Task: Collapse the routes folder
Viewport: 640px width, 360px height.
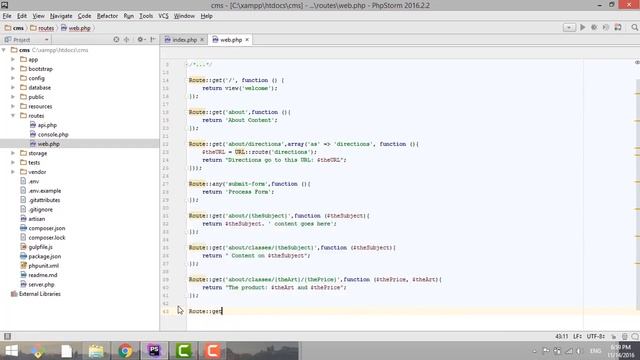Action: (x=13, y=116)
